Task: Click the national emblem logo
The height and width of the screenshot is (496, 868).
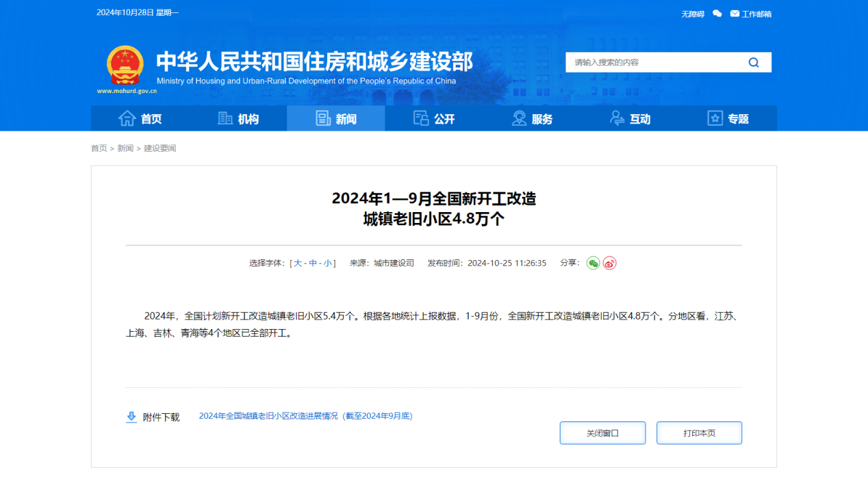Action: tap(125, 66)
